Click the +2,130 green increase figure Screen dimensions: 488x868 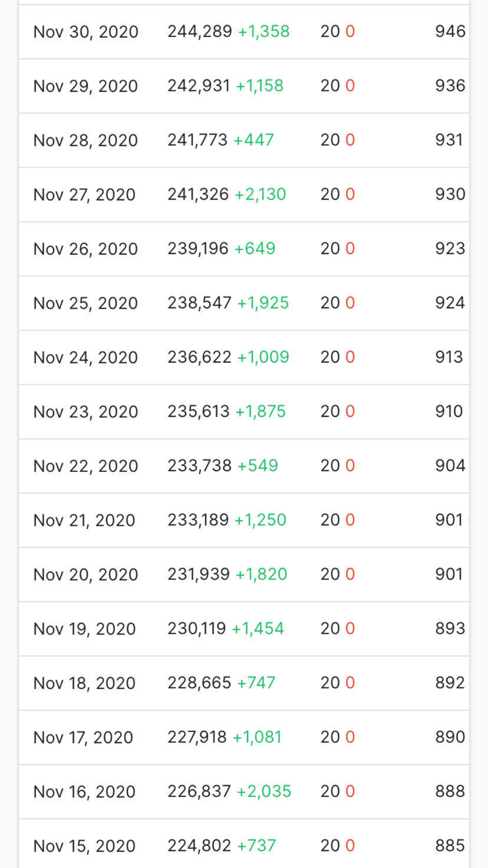pos(260,194)
